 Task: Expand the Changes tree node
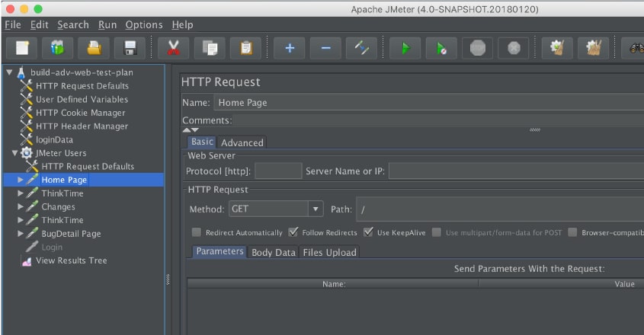click(x=21, y=207)
